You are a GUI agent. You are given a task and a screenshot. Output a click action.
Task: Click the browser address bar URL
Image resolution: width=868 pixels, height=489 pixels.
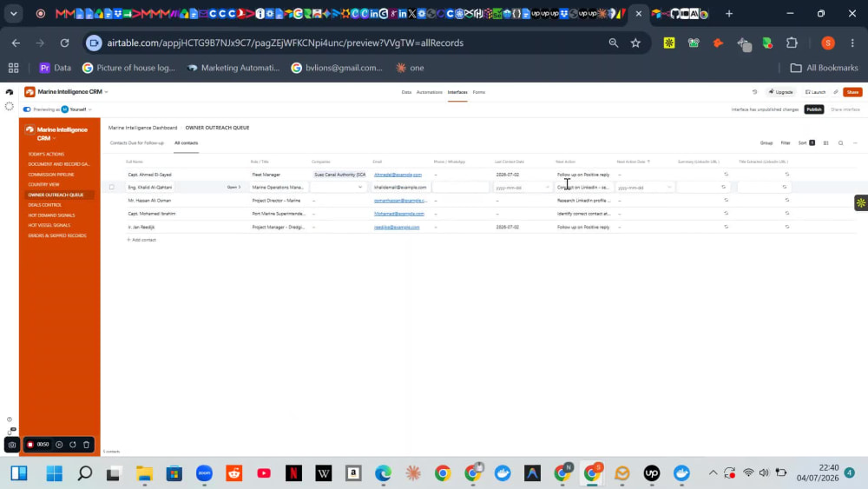click(x=285, y=43)
